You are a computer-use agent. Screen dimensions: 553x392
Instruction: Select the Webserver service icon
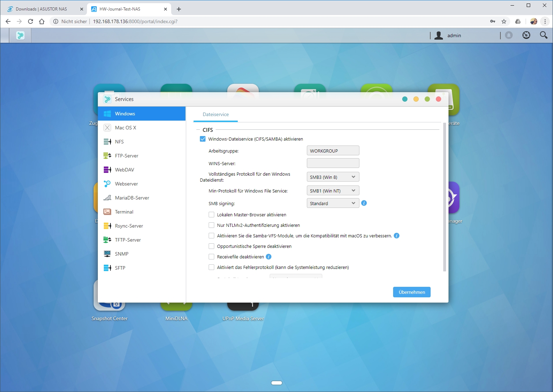(107, 184)
